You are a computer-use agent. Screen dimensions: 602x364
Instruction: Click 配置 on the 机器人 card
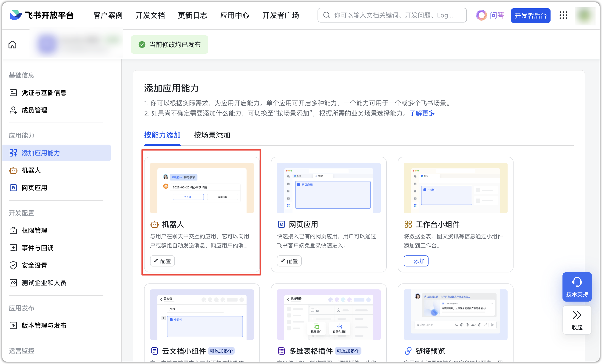point(162,261)
